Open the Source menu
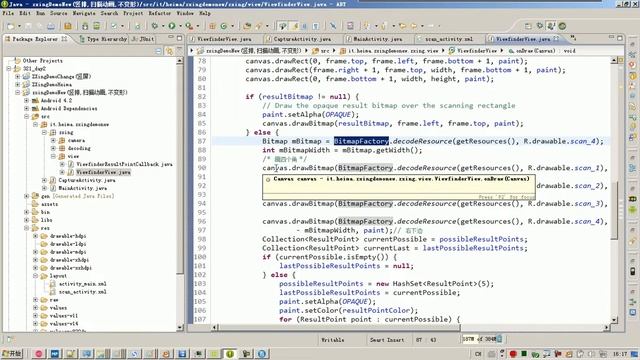Image resolution: width=640 pixels, height=360 pixels. [58, 13]
